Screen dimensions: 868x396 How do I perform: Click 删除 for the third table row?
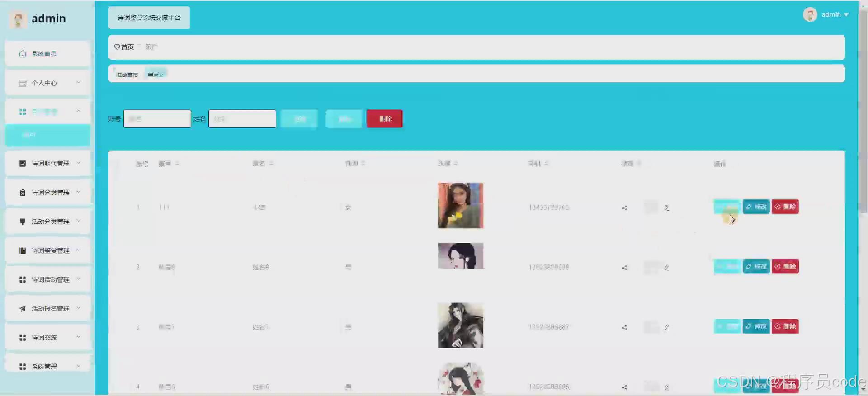[785, 326]
